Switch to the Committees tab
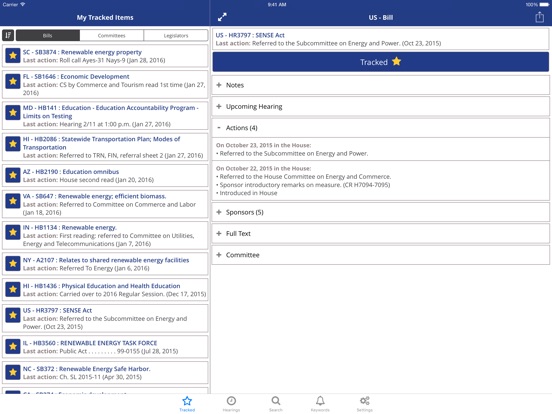The height and width of the screenshot is (414, 552). (112, 35)
